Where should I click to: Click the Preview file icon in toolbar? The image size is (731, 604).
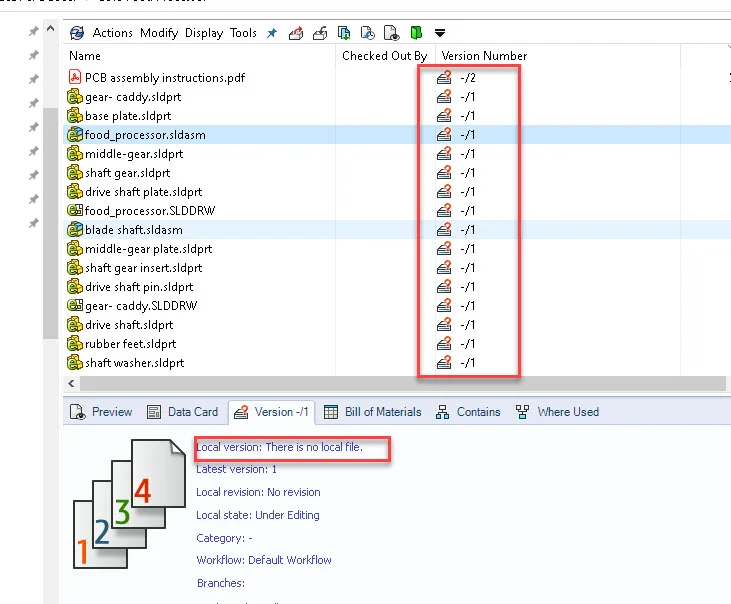[x=391, y=33]
